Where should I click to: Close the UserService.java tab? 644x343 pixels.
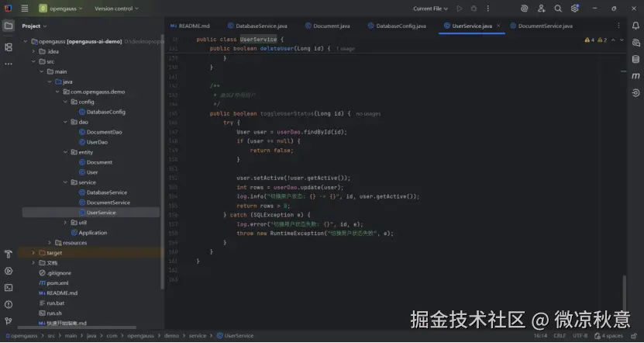(498, 26)
